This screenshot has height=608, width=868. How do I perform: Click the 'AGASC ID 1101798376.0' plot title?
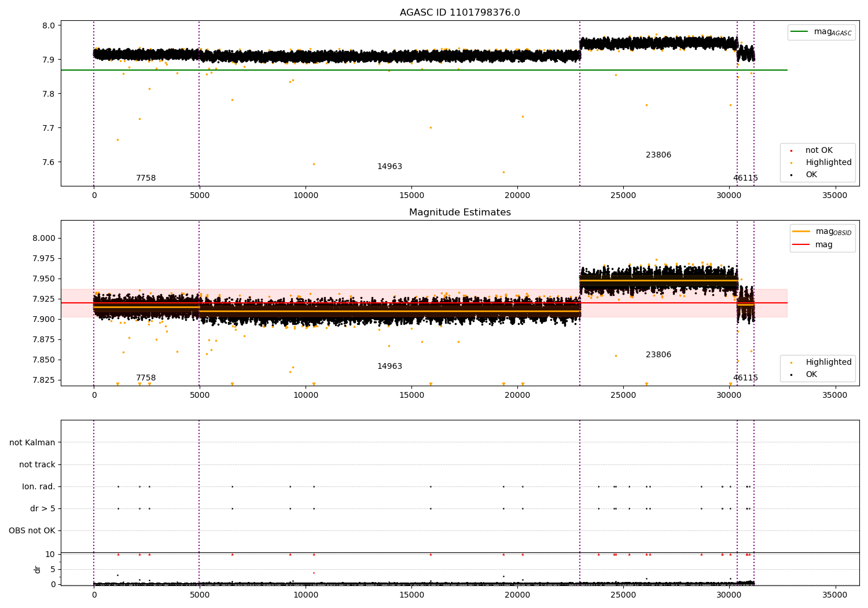click(x=459, y=13)
